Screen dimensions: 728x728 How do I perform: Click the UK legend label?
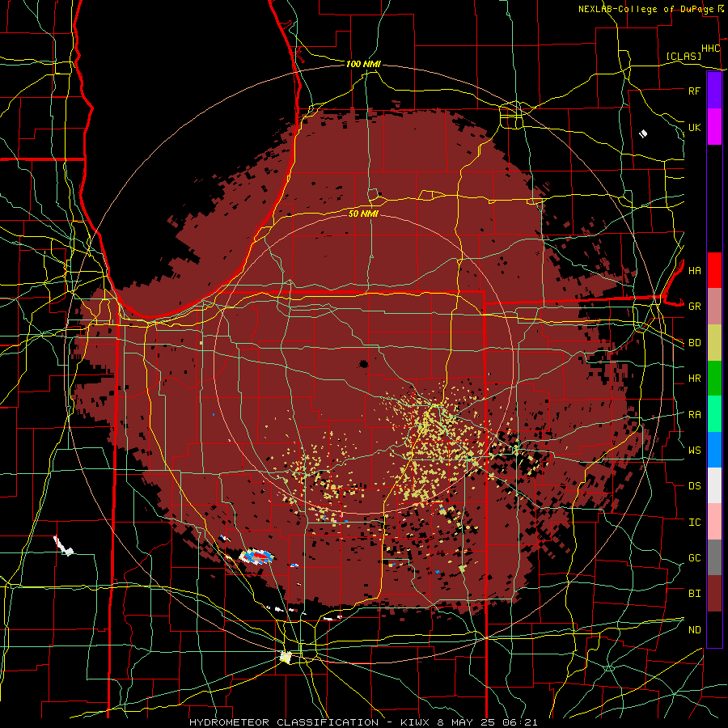[x=694, y=127]
